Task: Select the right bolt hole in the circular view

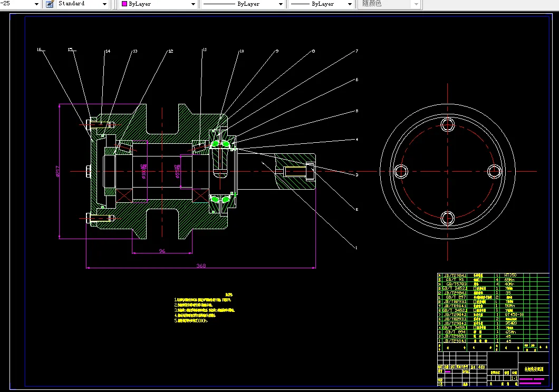Action: [494, 171]
